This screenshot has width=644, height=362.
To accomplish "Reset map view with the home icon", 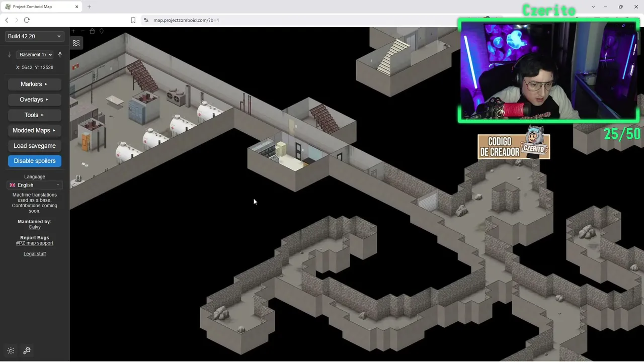I will pos(92,31).
